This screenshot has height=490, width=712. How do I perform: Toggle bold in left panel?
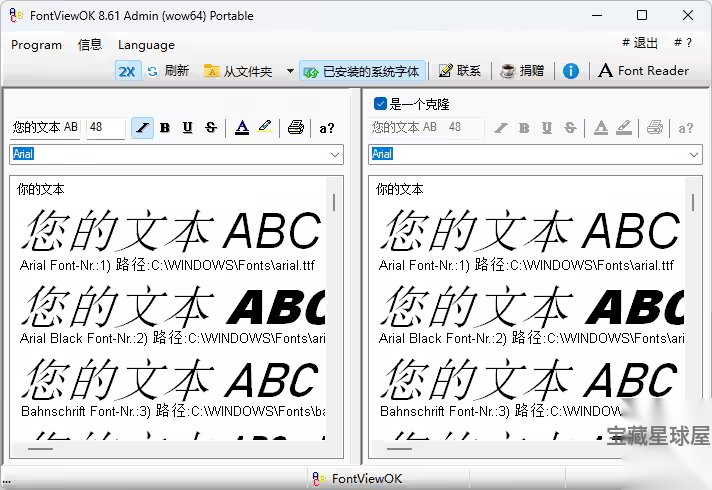(x=165, y=128)
